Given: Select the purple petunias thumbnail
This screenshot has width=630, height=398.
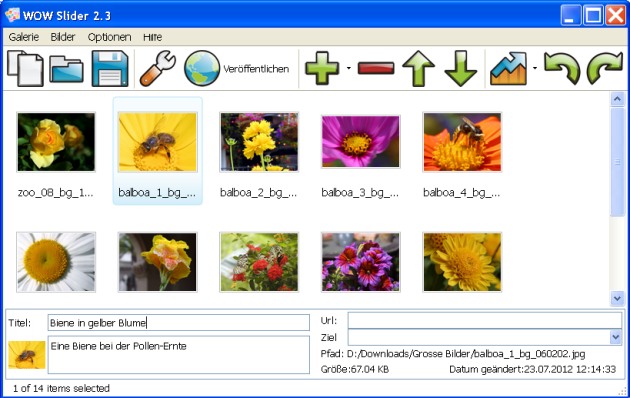Looking at the screenshot, I should point(361,262).
